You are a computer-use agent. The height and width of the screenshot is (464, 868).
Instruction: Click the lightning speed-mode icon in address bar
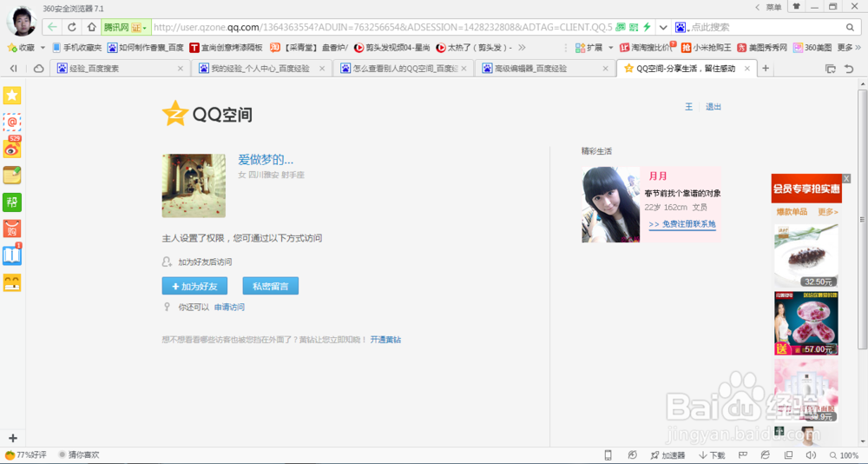point(647,27)
